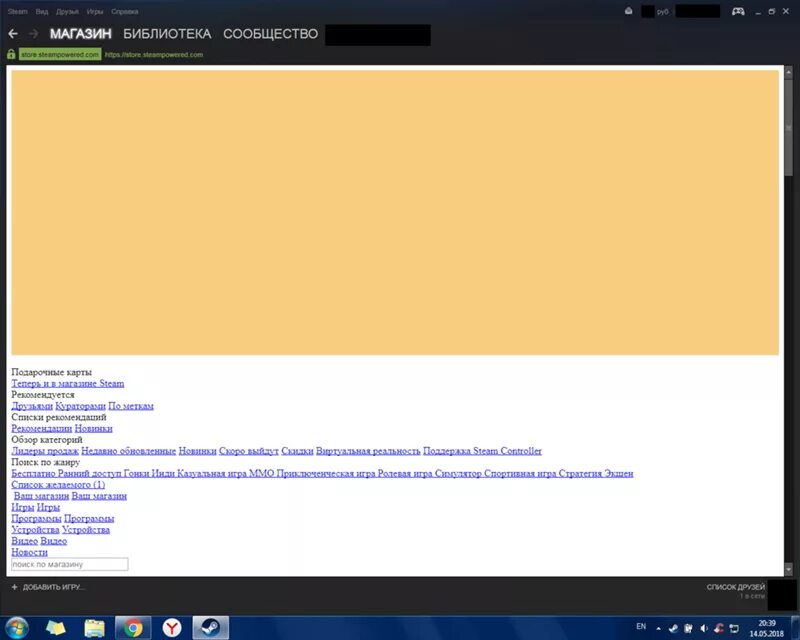Open the Экшен genre link
Image resolution: width=800 pixels, height=640 pixels.
point(619,473)
